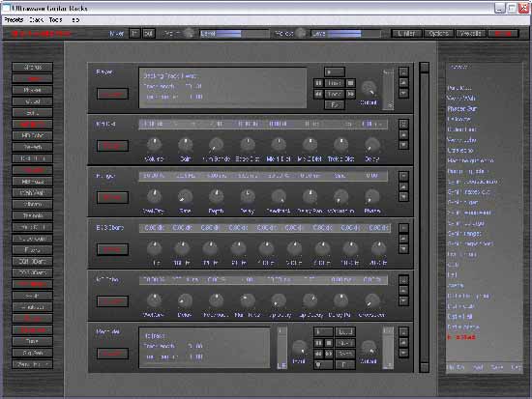The height and width of the screenshot is (399, 532).
Task: Click the Wet/Dry knob in the fifth module
Action: (154, 300)
